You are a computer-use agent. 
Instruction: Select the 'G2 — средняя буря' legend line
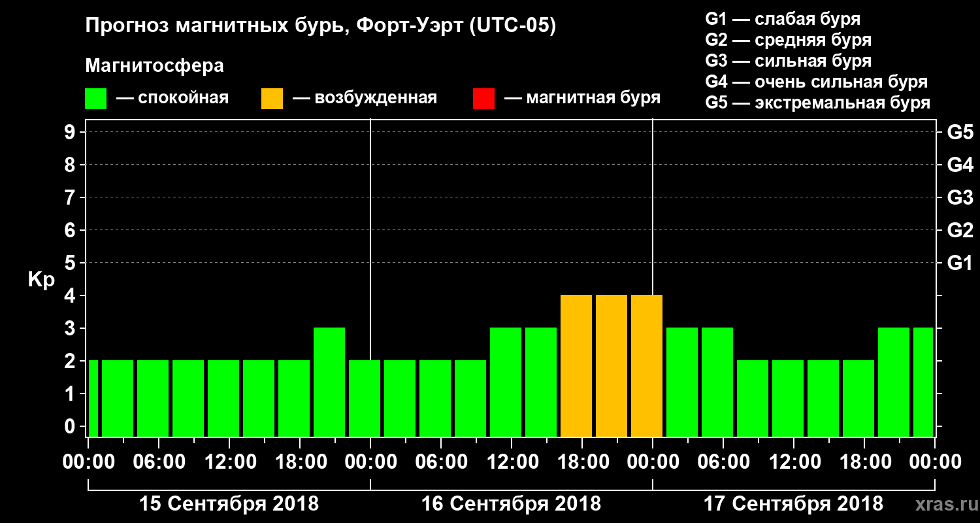(x=788, y=40)
